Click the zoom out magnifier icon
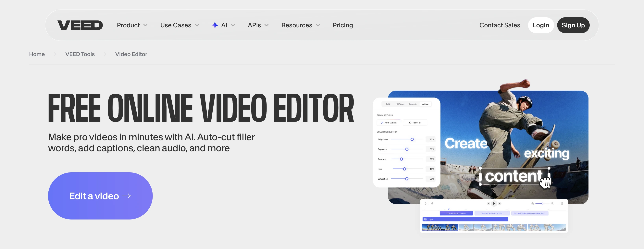The image size is (644, 249). click(x=532, y=204)
